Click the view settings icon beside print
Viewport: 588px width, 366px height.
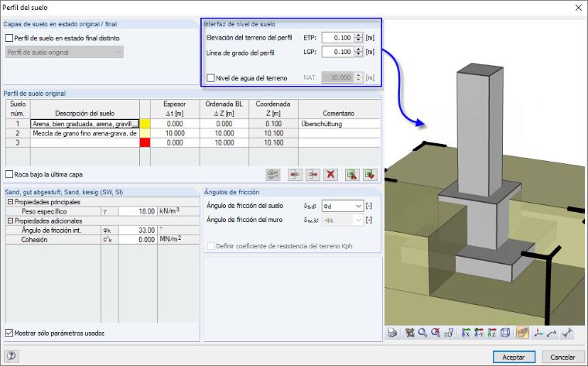click(410, 333)
